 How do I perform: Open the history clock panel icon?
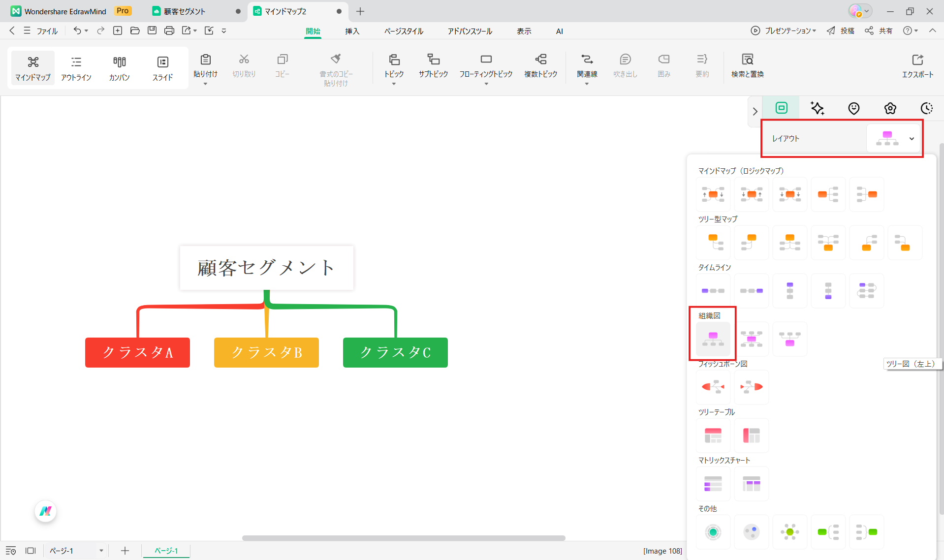(x=927, y=108)
